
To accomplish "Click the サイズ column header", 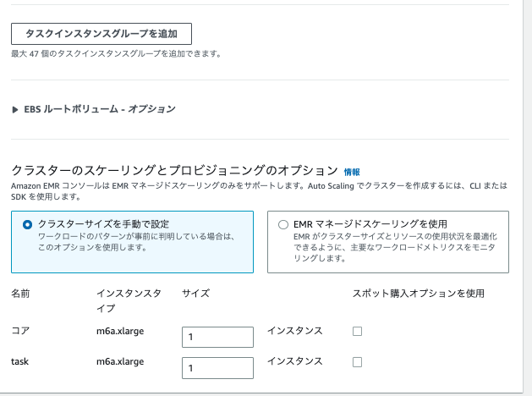I will [195, 293].
